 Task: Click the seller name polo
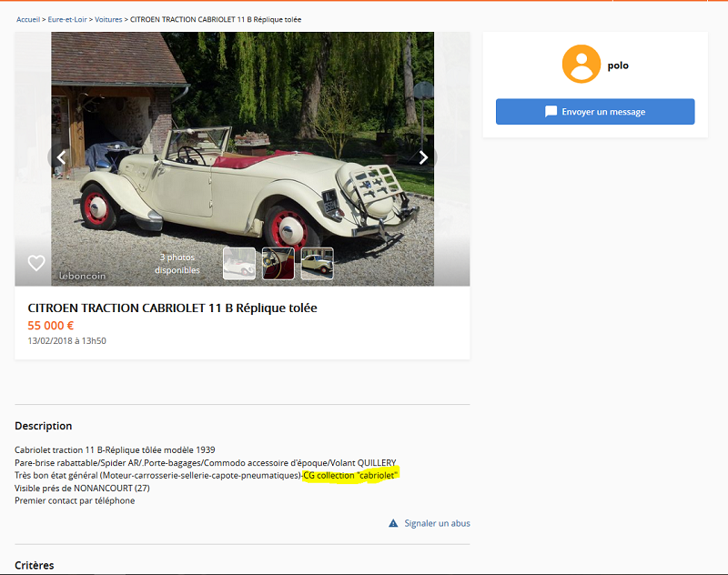pos(618,66)
